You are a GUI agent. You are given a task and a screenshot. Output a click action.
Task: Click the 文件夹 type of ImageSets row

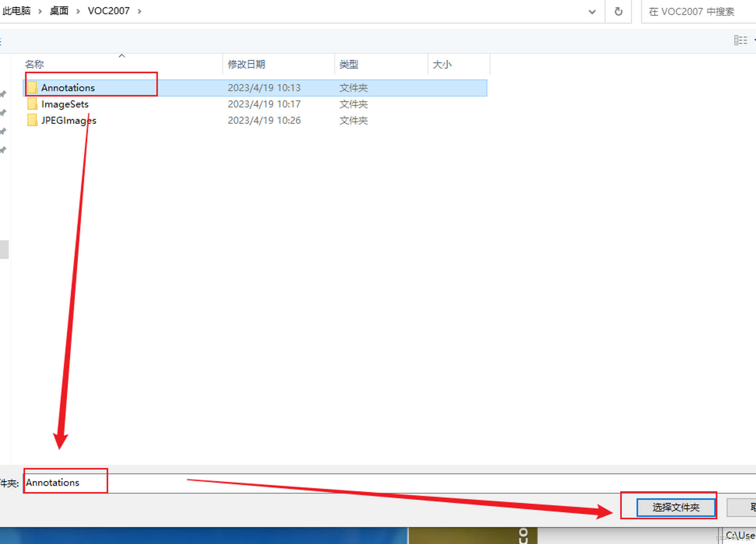(x=353, y=104)
